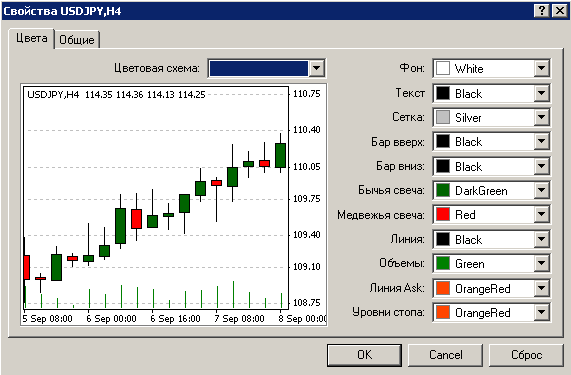Open the Сетка color dropdown arrow

tap(541, 117)
